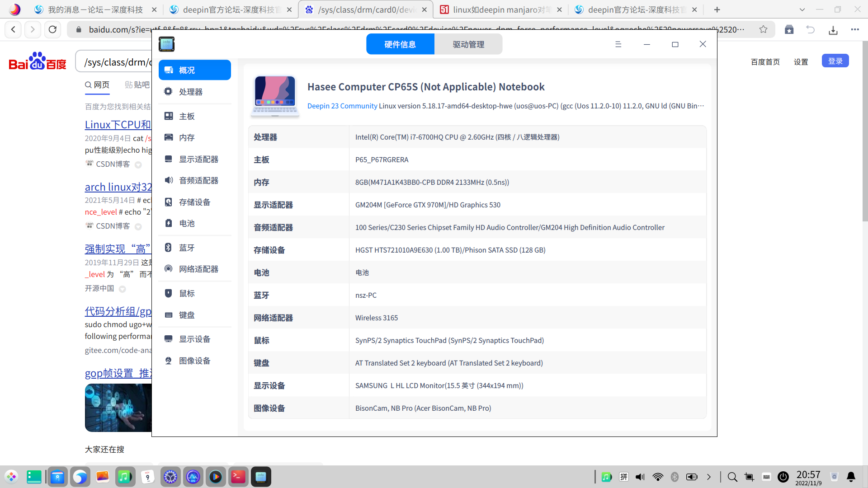
Task: Bookmark page with the star icon
Action: (763, 29)
